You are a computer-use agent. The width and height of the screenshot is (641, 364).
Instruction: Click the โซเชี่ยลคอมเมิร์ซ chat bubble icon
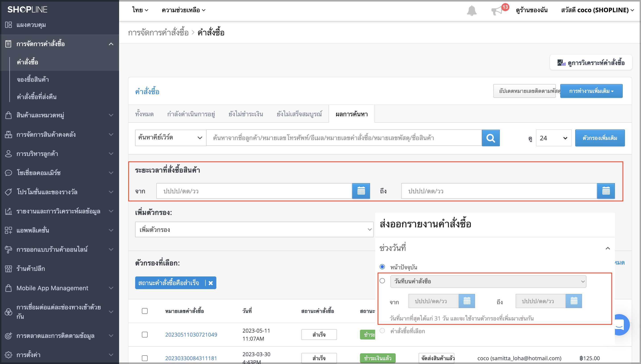click(8, 173)
